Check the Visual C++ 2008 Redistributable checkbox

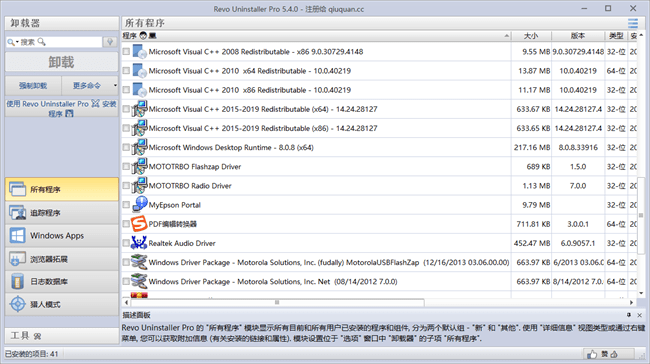tap(126, 52)
